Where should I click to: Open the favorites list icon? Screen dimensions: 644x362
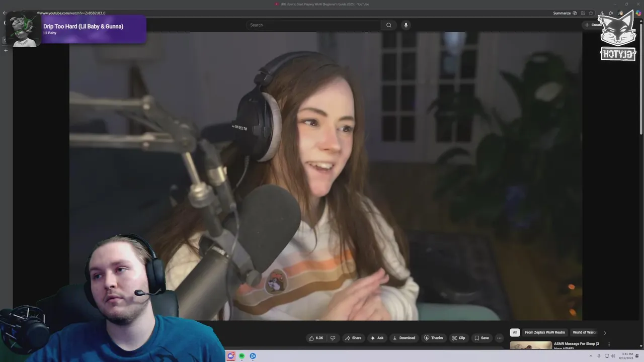(x=611, y=13)
